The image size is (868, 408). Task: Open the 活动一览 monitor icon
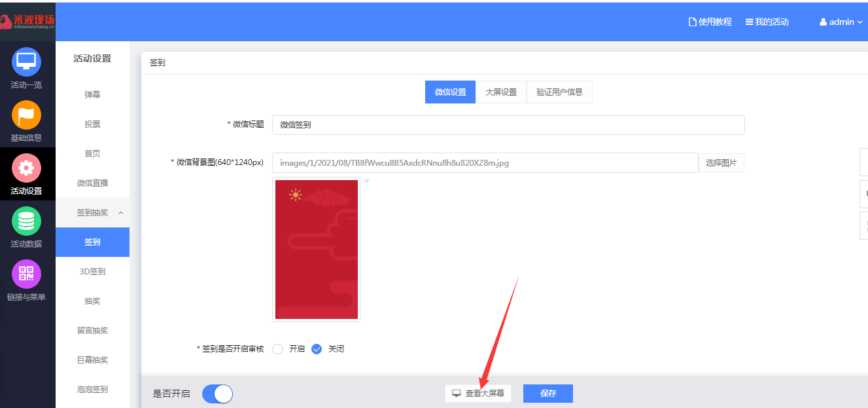[x=26, y=62]
